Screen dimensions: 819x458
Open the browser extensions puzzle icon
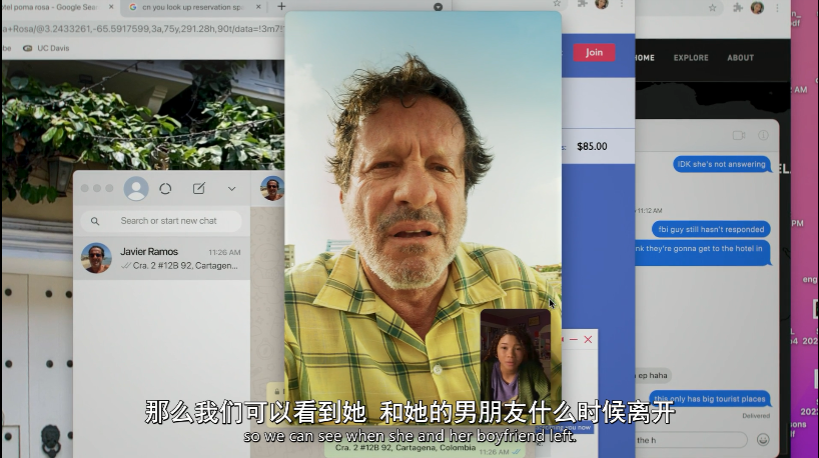tap(736, 7)
